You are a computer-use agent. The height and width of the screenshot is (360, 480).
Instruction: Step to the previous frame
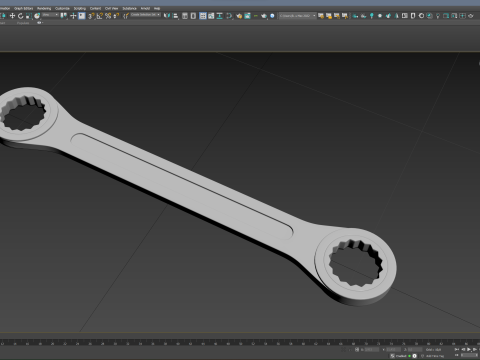pyautogui.click(x=463, y=350)
